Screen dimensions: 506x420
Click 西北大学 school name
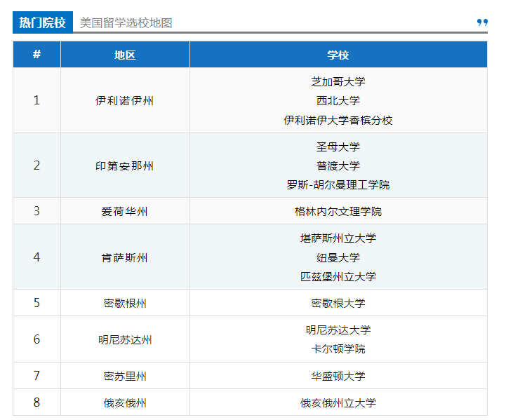(338, 100)
